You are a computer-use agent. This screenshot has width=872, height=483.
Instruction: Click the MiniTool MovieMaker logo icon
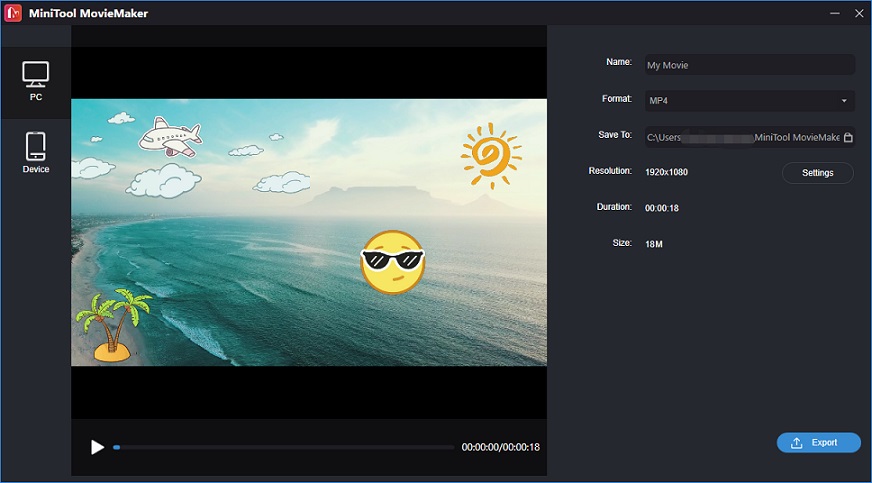tap(13, 13)
